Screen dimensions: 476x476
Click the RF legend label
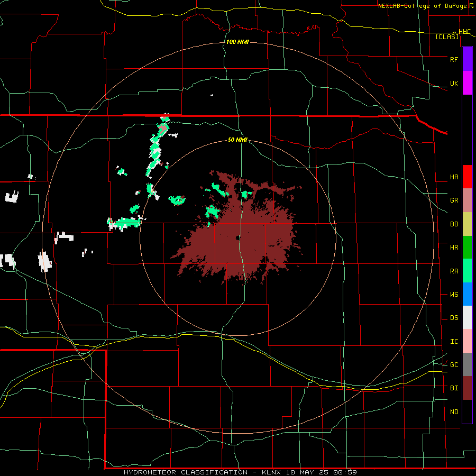tap(454, 59)
